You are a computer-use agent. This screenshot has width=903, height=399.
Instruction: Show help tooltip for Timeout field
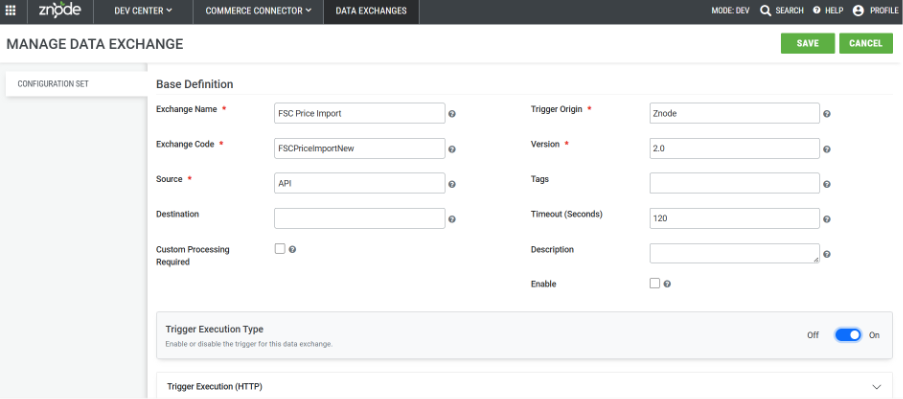(826, 219)
